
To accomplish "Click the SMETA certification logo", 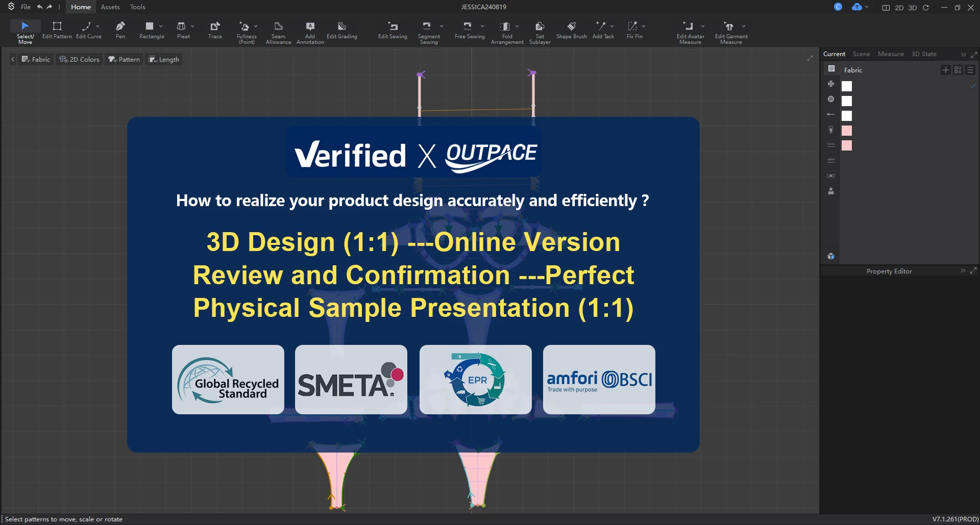I will (x=351, y=380).
